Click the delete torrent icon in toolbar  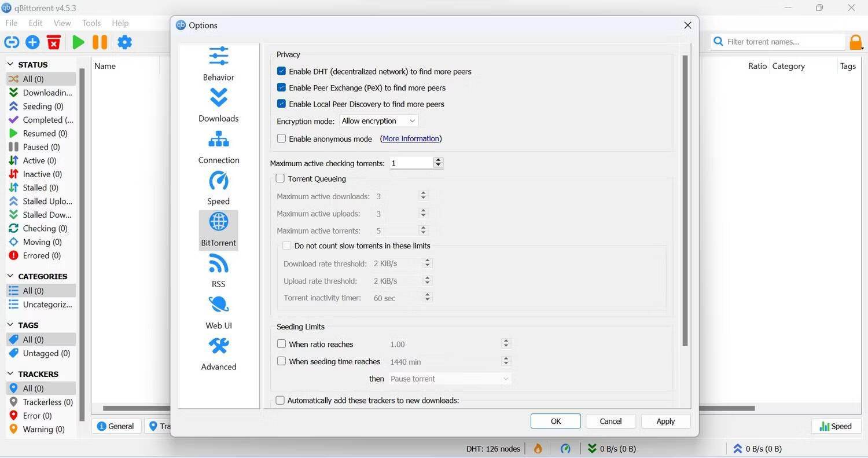click(x=53, y=42)
